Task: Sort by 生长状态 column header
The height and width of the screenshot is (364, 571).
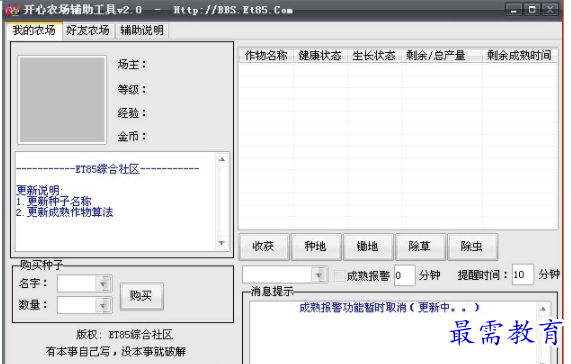Action: 374,55
